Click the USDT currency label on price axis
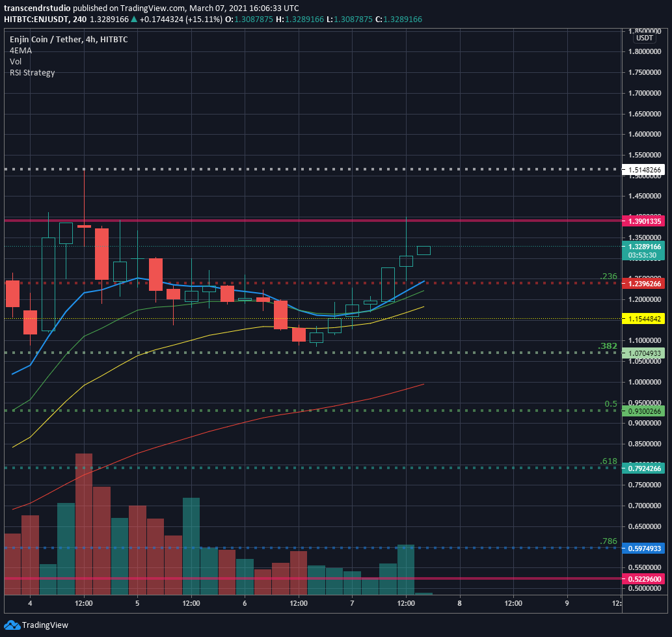The image size is (672, 637). pyautogui.click(x=644, y=38)
